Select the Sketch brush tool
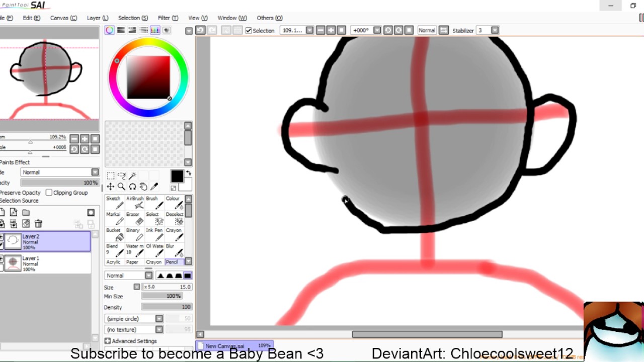 pos(114,203)
